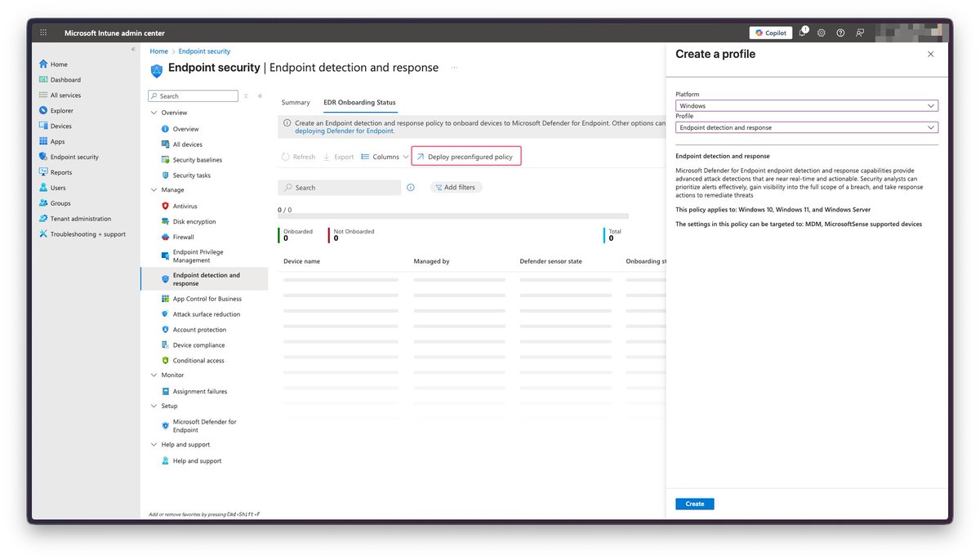Open the Columns dropdown

coord(385,157)
